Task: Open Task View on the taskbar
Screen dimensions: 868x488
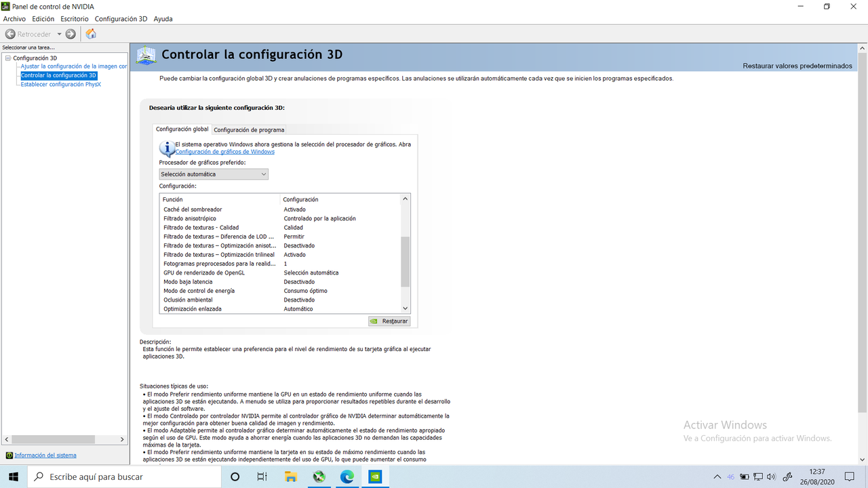Action: (x=262, y=476)
